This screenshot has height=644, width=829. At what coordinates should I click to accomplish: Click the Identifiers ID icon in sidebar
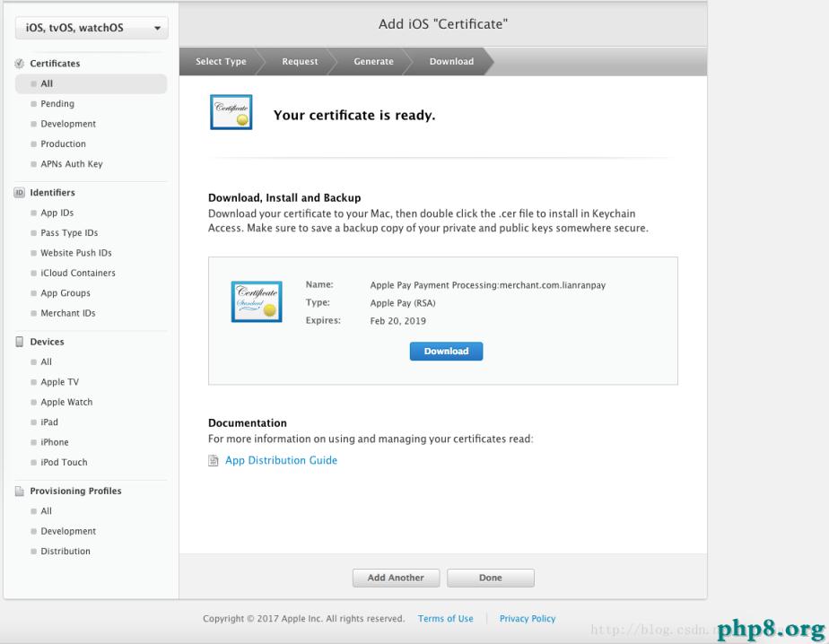click(x=20, y=193)
